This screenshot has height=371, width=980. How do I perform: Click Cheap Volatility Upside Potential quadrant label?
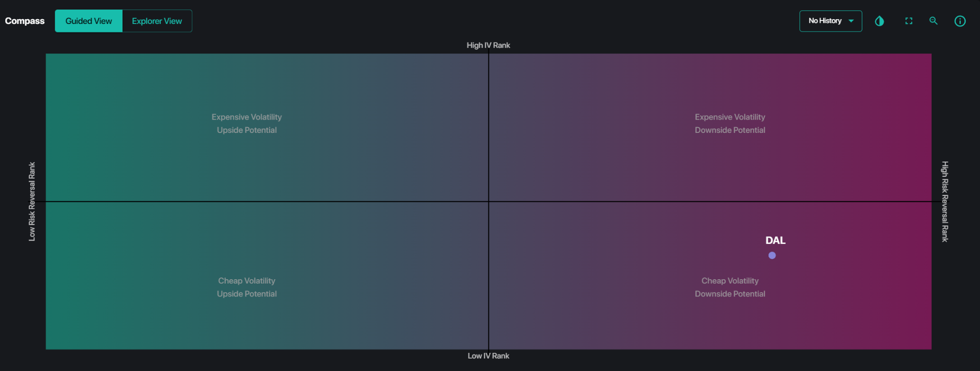pos(247,287)
